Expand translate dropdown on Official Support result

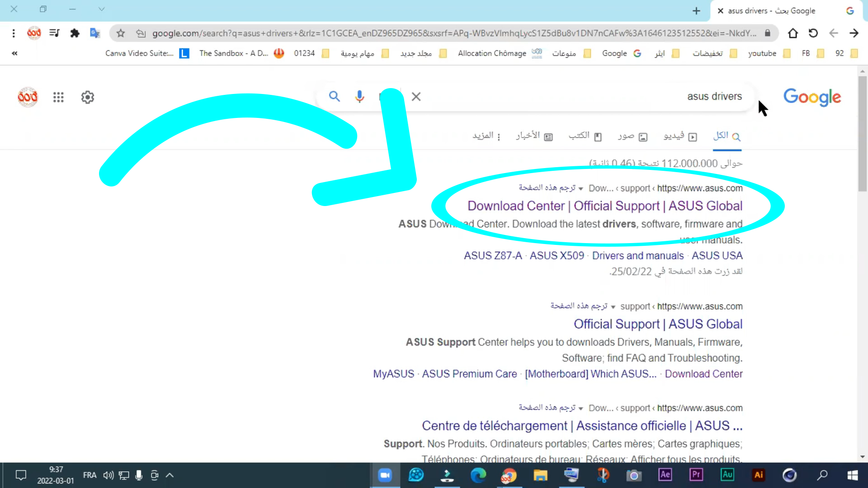point(613,307)
